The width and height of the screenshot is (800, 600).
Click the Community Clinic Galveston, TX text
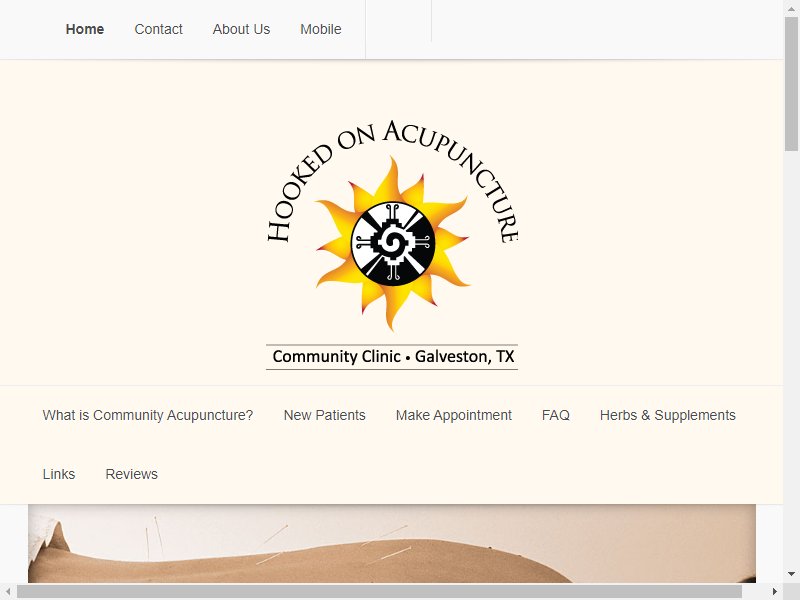click(392, 357)
